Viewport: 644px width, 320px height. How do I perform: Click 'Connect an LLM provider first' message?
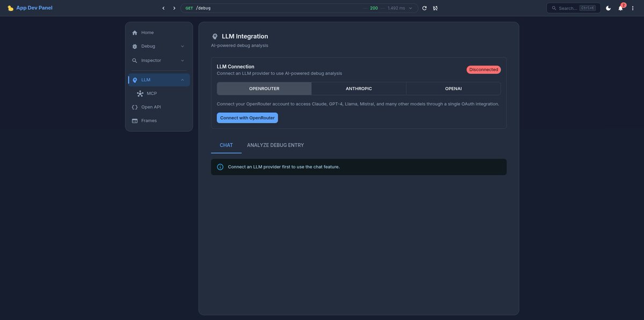click(x=284, y=167)
